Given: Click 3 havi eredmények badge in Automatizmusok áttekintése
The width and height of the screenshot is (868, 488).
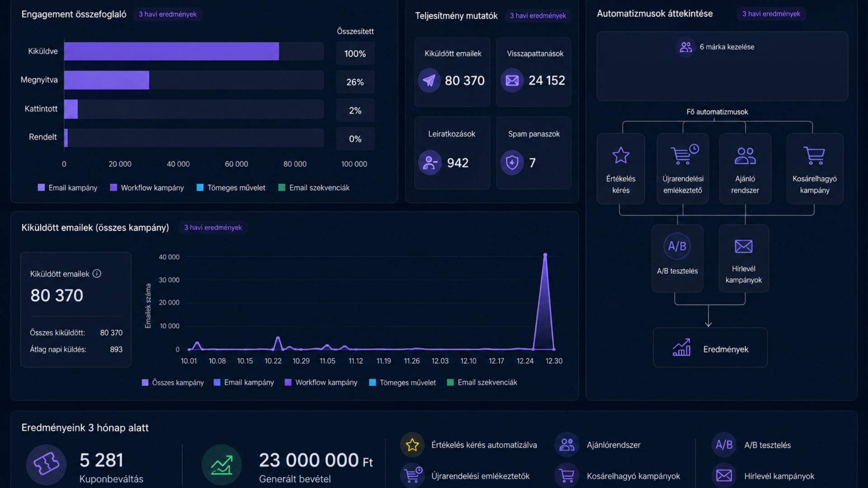Looking at the screenshot, I should (x=771, y=14).
